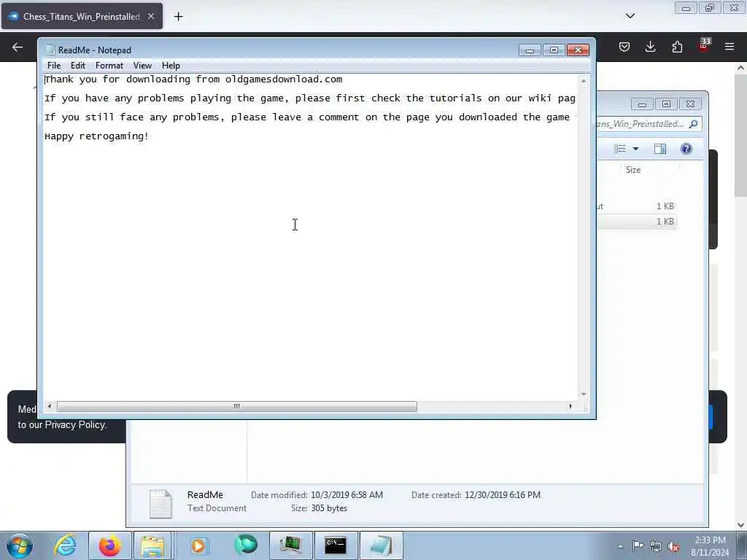
Task: Click the browser page vertical scrollbar thumb
Action: point(740,135)
